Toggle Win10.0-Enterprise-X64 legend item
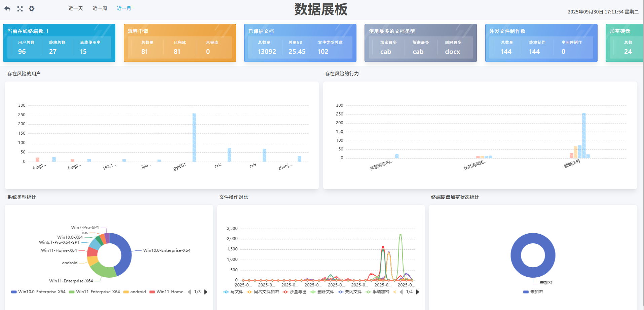The width and height of the screenshot is (644, 310). pyautogui.click(x=38, y=292)
